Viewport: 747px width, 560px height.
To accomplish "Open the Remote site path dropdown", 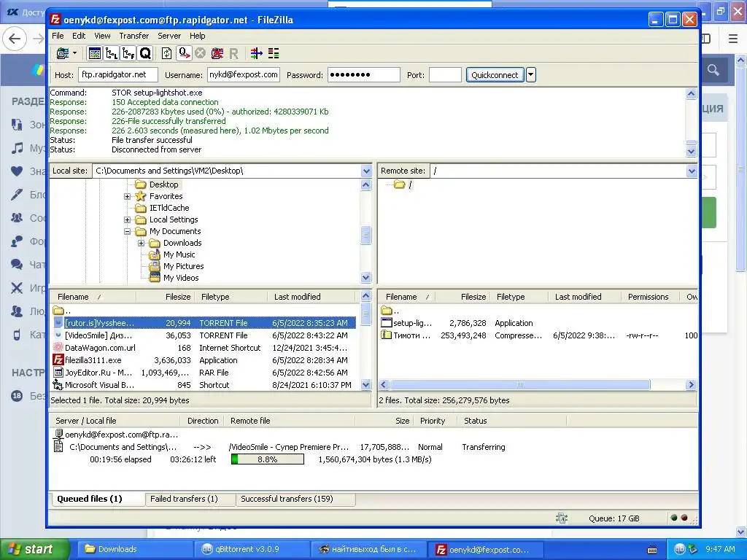I will (x=692, y=171).
